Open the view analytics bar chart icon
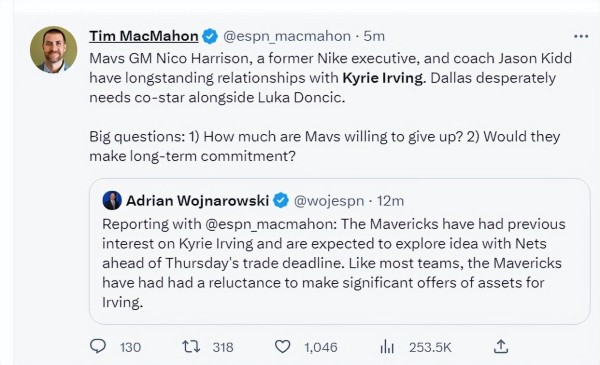Screen dimensions: 600x365 tap(387, 347)
